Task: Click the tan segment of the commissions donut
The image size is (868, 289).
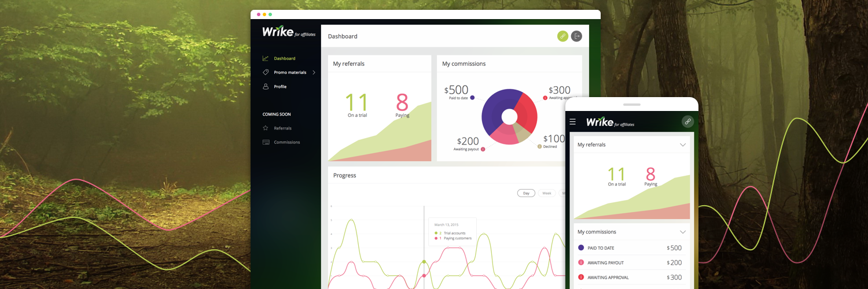Action: point(523,134)
